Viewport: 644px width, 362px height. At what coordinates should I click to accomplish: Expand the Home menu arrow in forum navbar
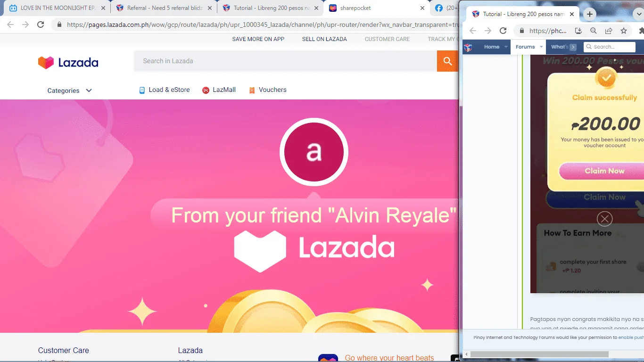pyautogui.click(x=506, y=47)
